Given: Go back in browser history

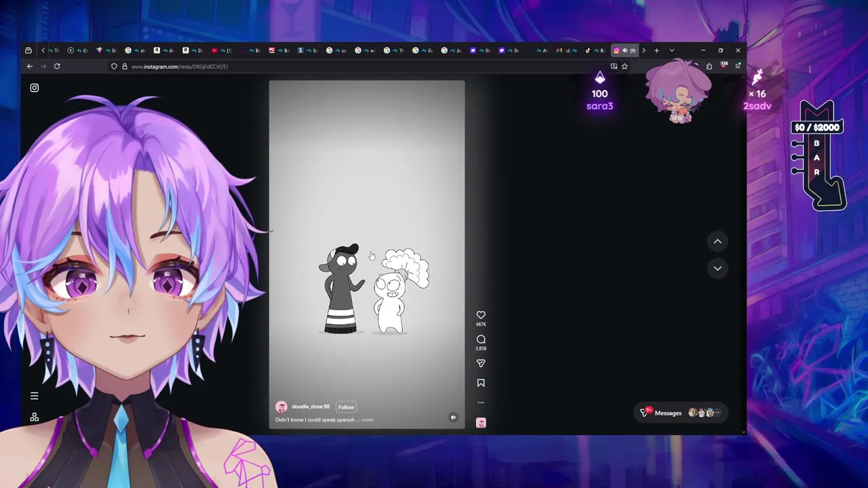Looking at the screenshot, I should pos(30,66).
